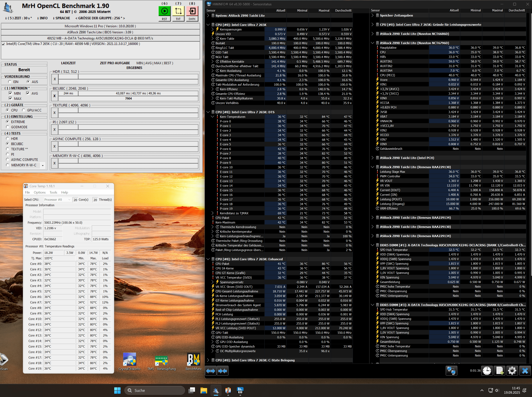Open the Processor #0 dropdown in Core Temp
Screen dimensions: 532x397
(57, 200)
